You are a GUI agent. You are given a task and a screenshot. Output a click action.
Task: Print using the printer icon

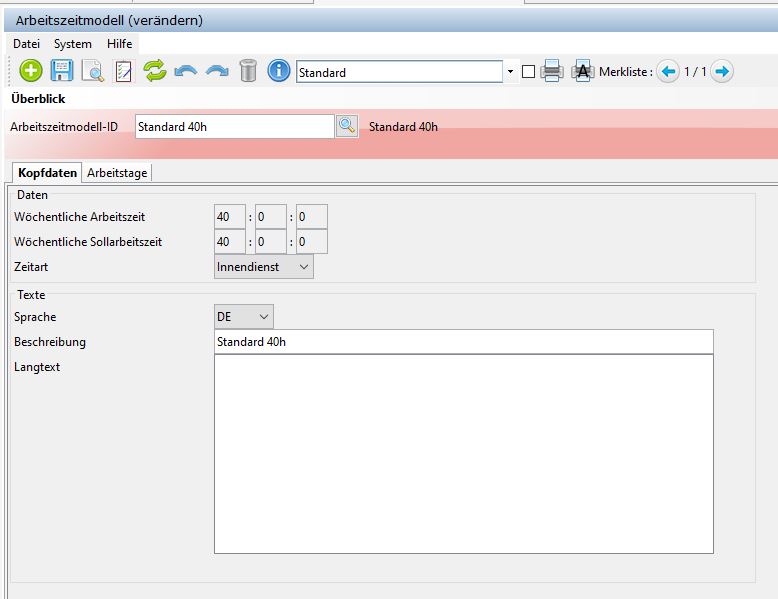[551, 72]
